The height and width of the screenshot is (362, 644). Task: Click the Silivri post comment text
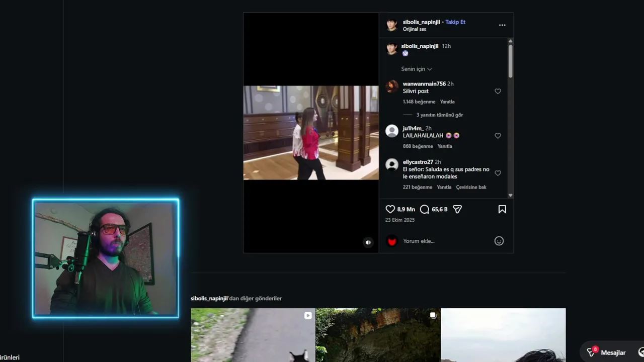416,92
